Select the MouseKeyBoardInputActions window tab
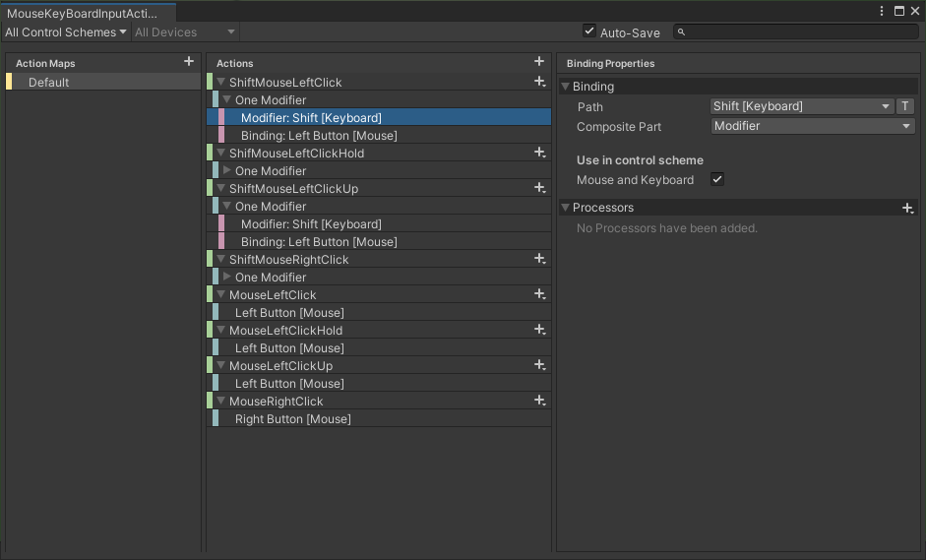 pos(83,12)
